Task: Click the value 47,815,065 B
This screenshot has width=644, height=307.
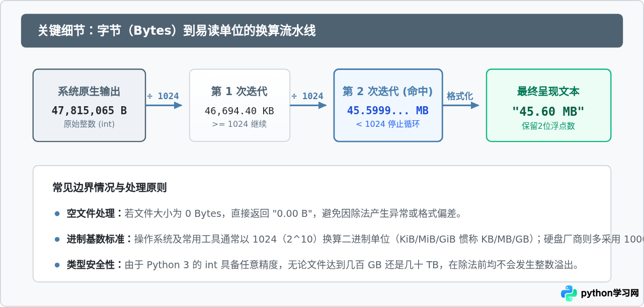Action: tap(89, 110)
